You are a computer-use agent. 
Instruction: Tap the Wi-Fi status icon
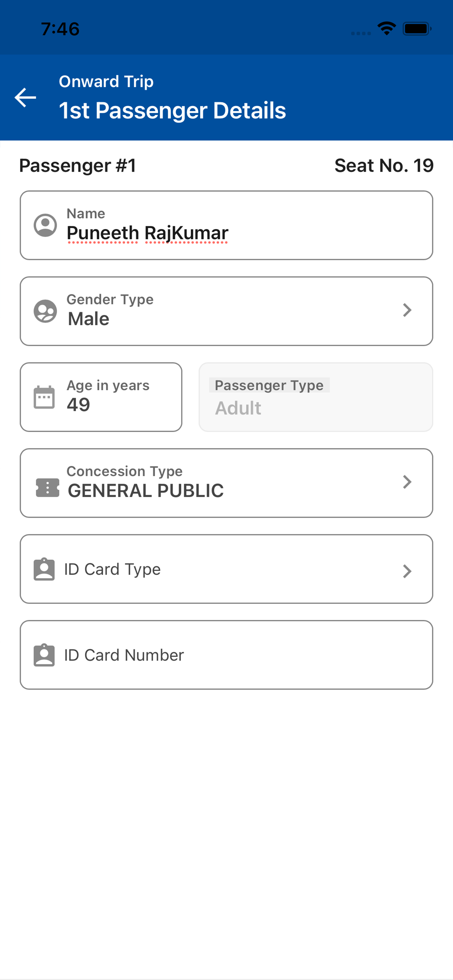[x=386, y=28]
